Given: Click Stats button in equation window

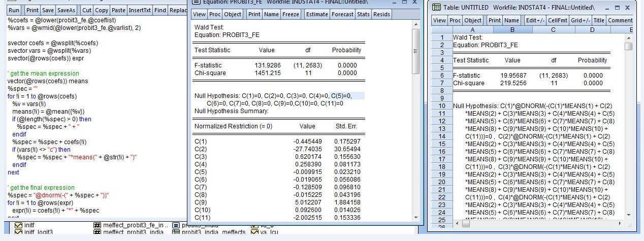Looking at the screenshot, I should click(363, 14).
